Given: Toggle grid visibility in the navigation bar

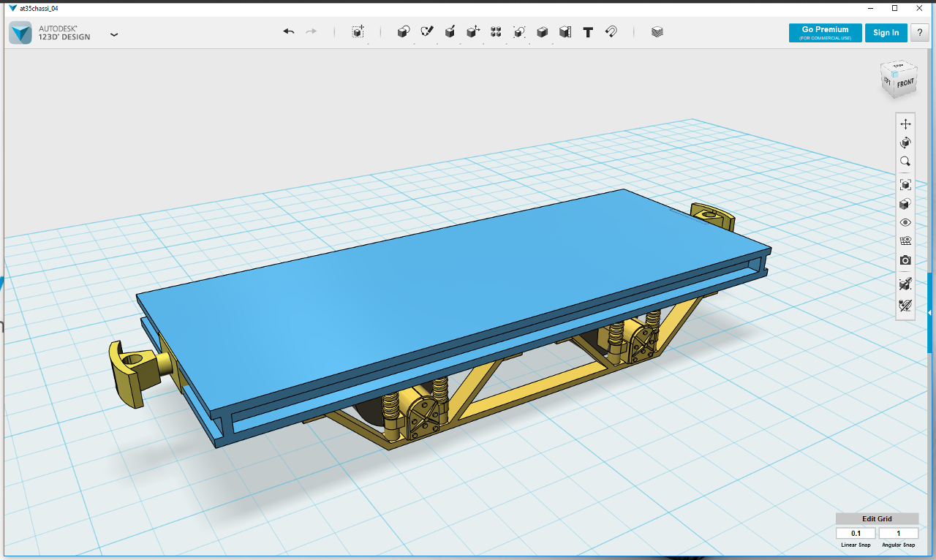Looking at the screenshot, I should [905, 241].
